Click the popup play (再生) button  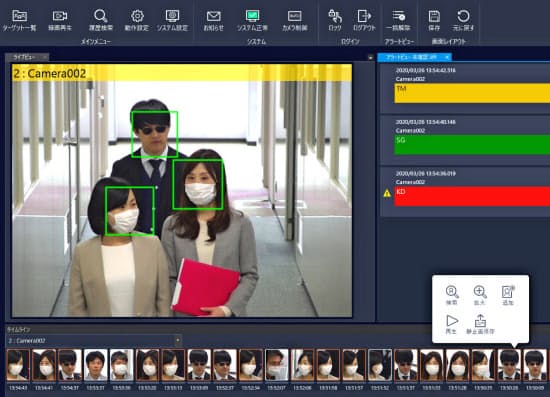click(x=452, y=324)
